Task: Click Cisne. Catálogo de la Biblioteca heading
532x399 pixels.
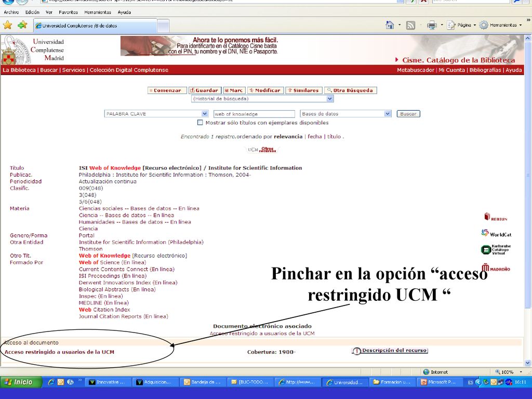Action: pyautogui.click(x=458, y=60)
